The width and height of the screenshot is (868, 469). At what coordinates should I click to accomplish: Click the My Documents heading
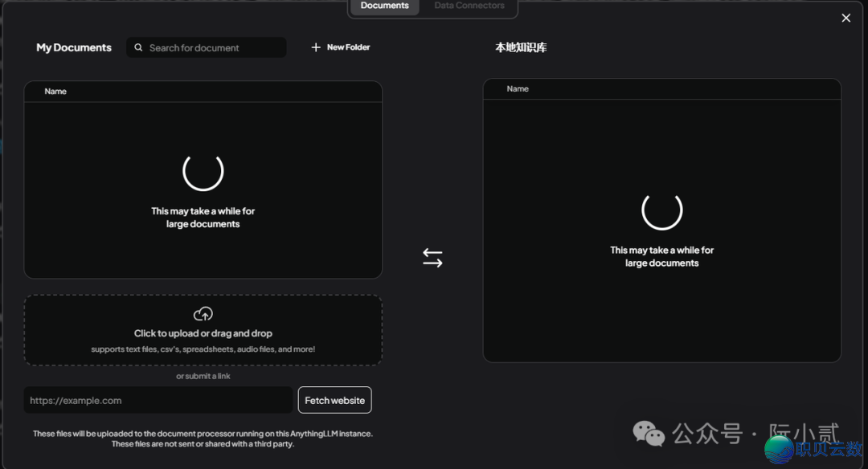pos(74,47)
